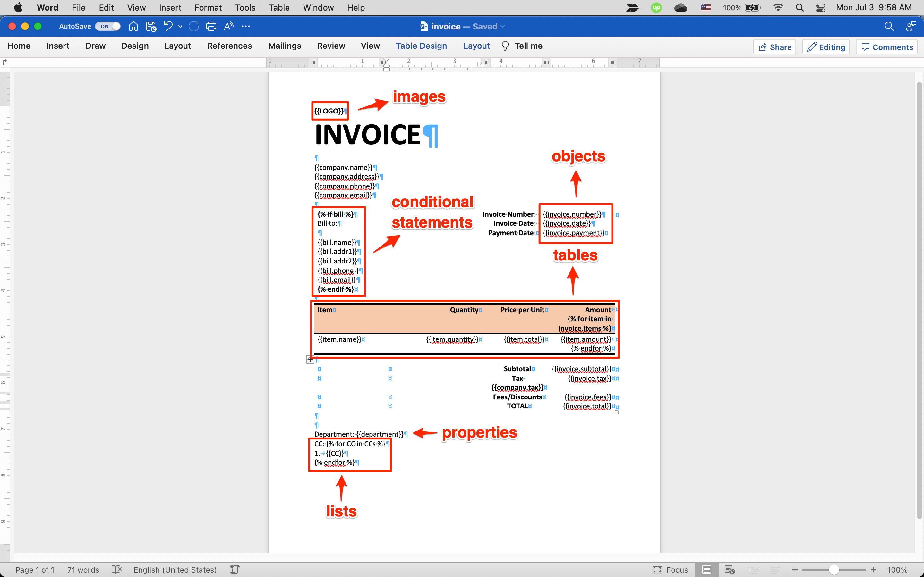Toggle Focus mode in status bar
Image resolution: width=924 pixels, height=577 pixels.
[x=671, y=570]
